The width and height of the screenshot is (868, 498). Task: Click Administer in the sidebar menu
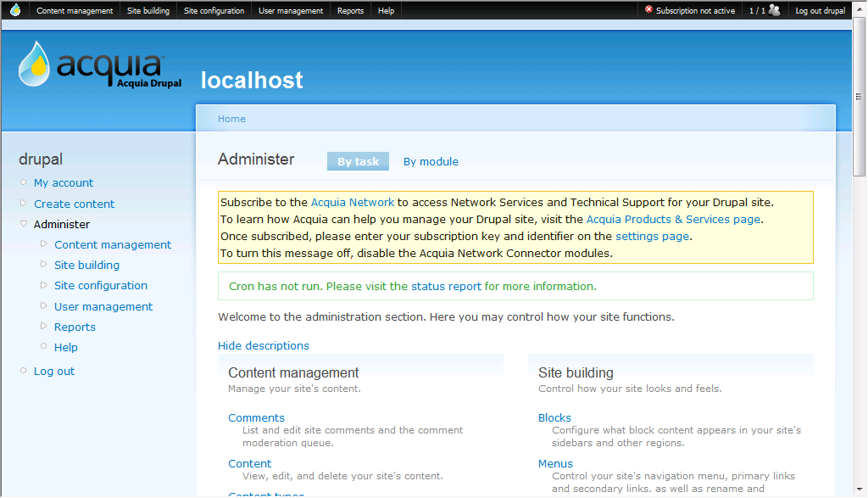(61, 224)
